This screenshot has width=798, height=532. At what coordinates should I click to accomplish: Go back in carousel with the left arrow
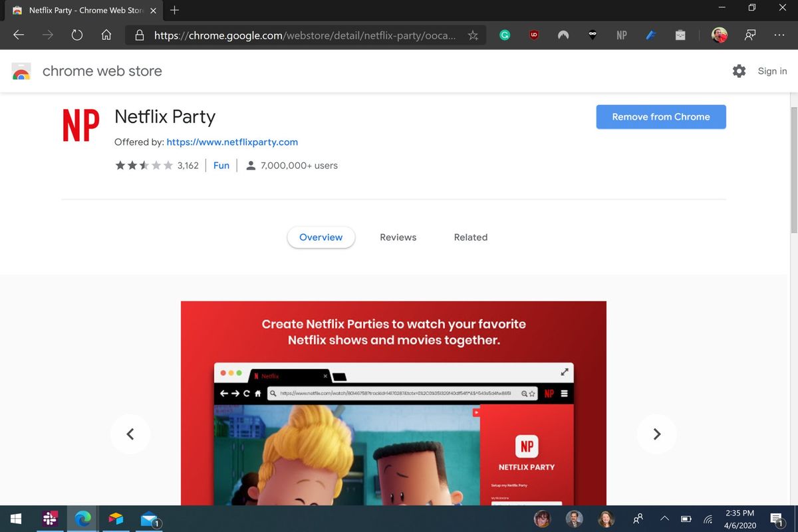130,434
